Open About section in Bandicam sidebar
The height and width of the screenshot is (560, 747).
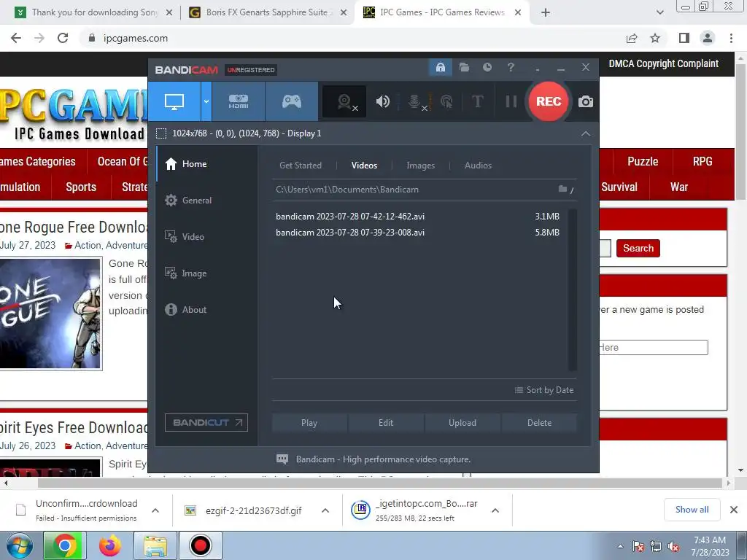(206, 309)
